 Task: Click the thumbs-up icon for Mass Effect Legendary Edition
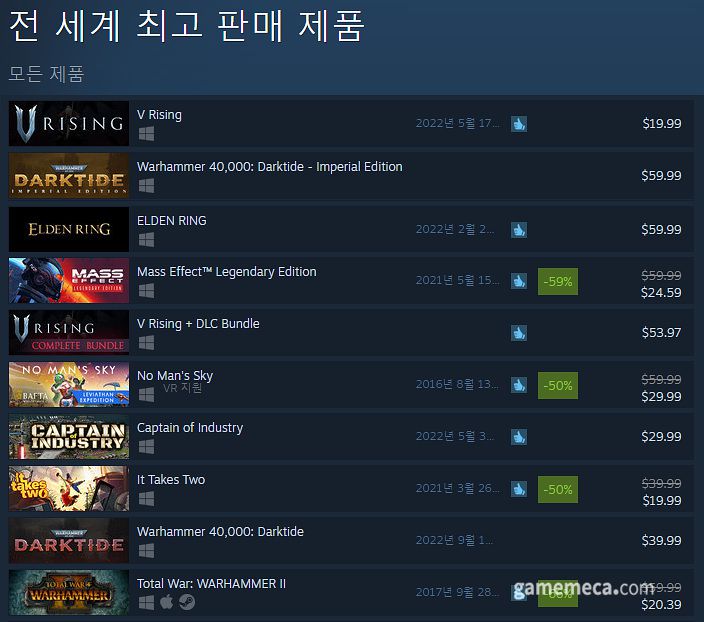tap(519, 281)
